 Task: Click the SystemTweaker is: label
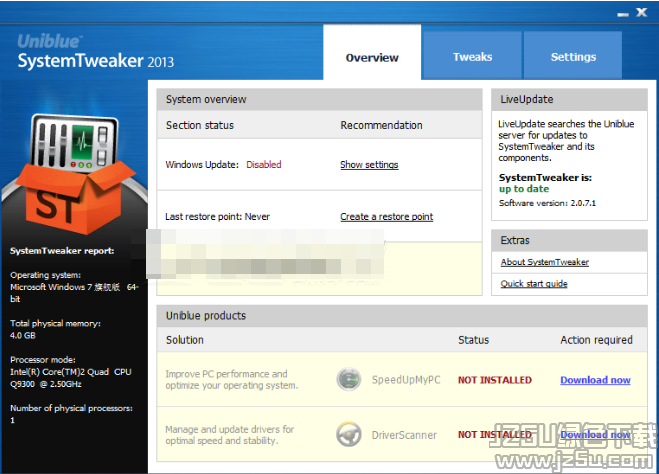tap(545, 178)
